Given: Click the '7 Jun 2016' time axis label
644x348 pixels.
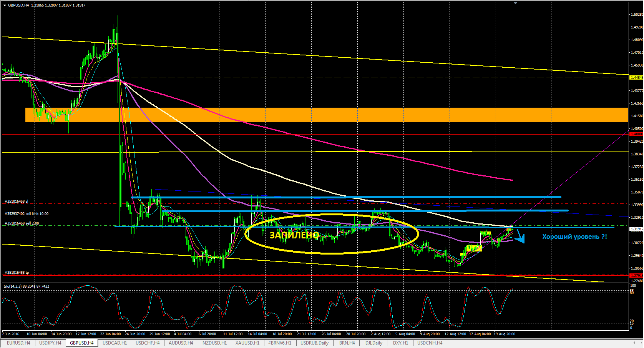Looking at the screenshot, I should [11, 334].
